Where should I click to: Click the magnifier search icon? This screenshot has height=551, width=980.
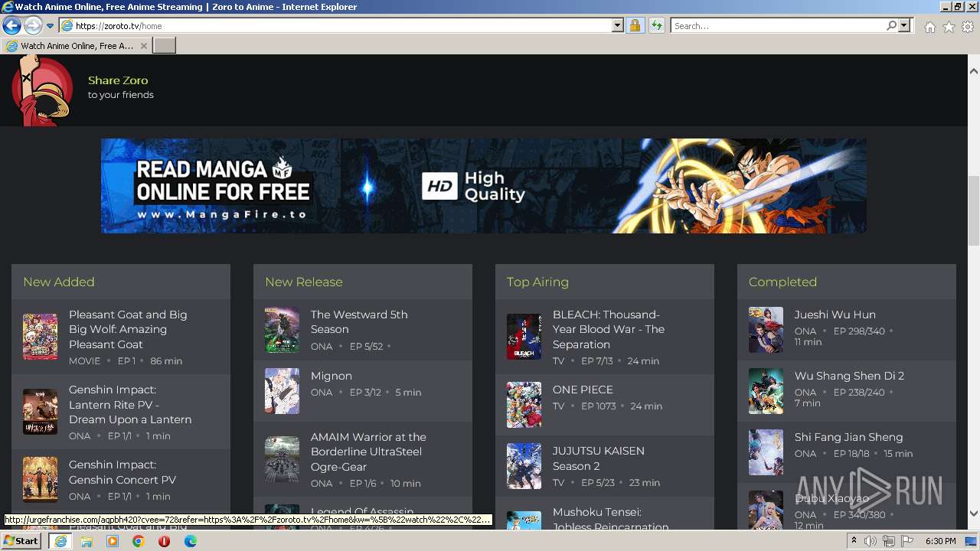pyautogui.click(x=891, y=26)
